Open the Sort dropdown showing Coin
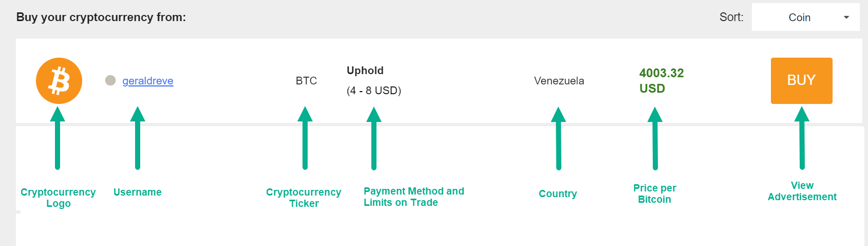Viewport: 868px width, 246px height. (805, 17)
